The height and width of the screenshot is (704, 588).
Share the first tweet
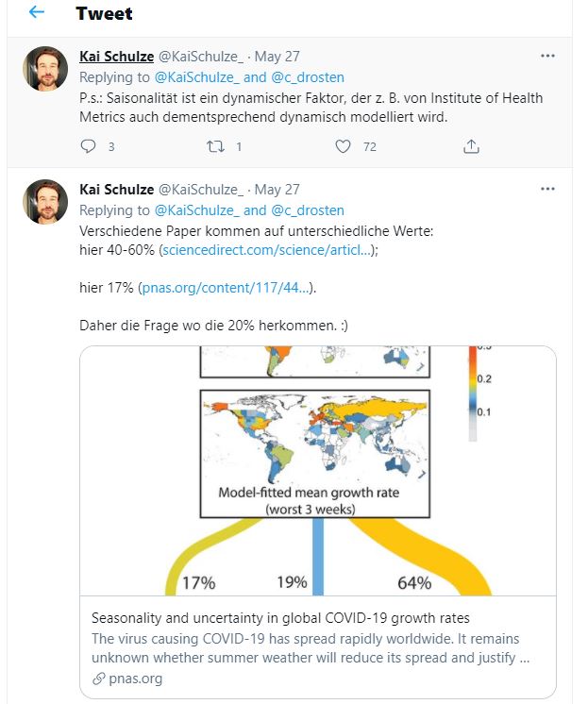coord(471,146)
